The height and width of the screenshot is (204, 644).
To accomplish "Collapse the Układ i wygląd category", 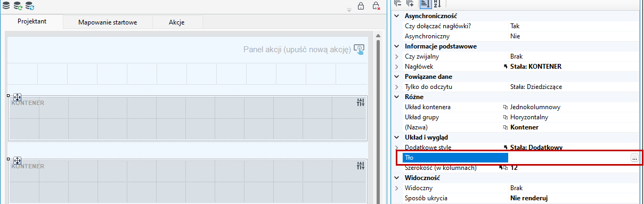I will (396, 137).
